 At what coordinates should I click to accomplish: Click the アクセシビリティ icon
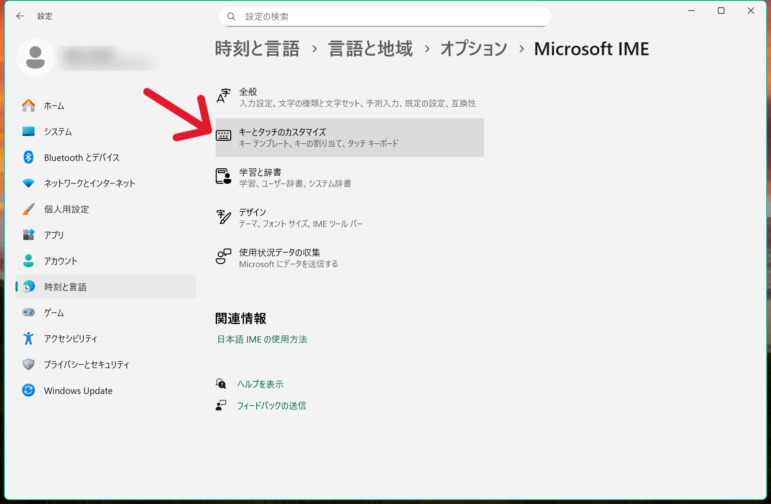[28, 339]
